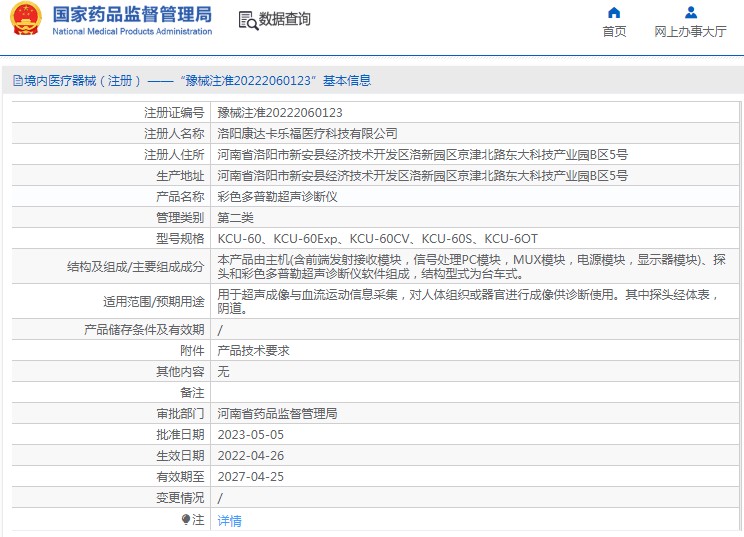Click the 管理类别 row label

click(x=180, y=218)
